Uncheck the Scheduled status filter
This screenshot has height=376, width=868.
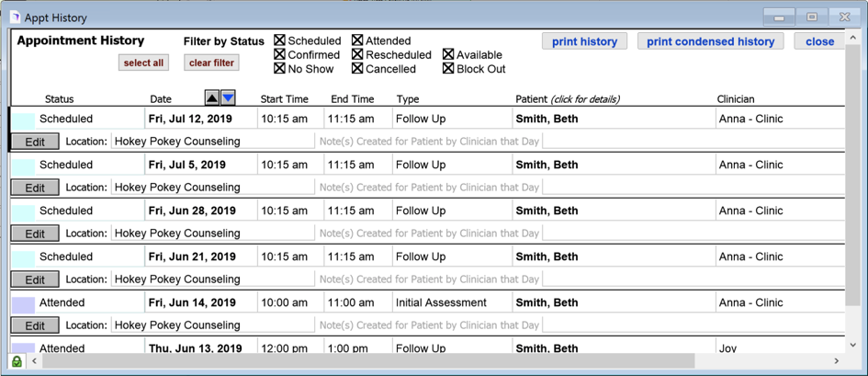[280, 41]
